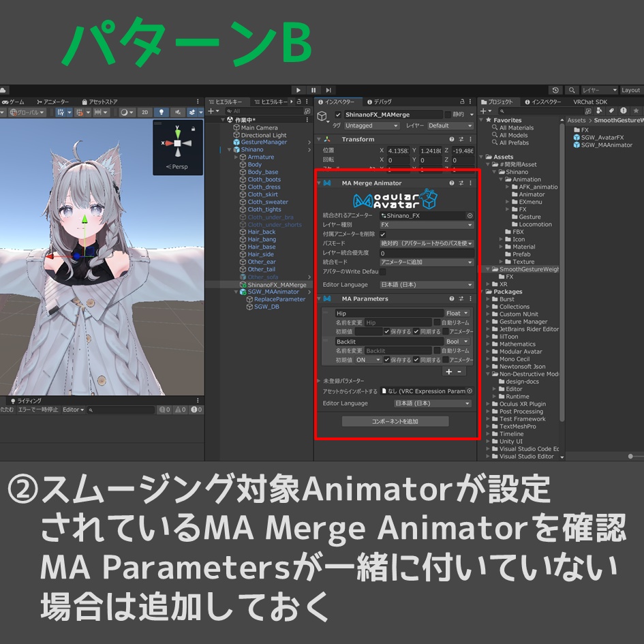Uncheck 付属アニメーターを削除 checkbox
The image size is (644, 644).
coord(382,234)
